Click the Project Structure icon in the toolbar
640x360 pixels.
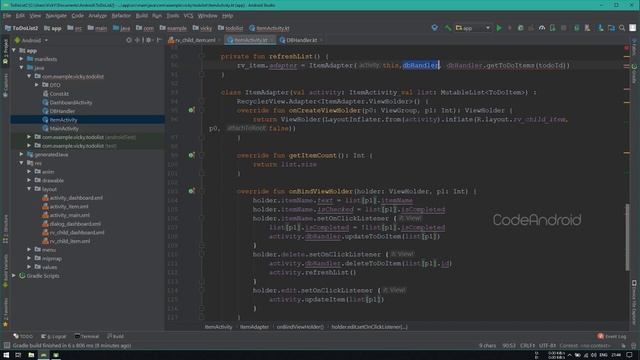(x=611, y=28)
